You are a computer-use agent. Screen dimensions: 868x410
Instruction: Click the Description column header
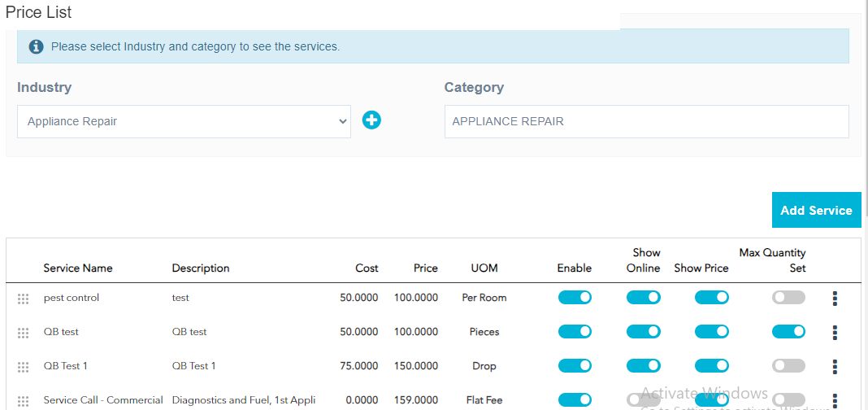pyautogui.click(x=201, y=268)
